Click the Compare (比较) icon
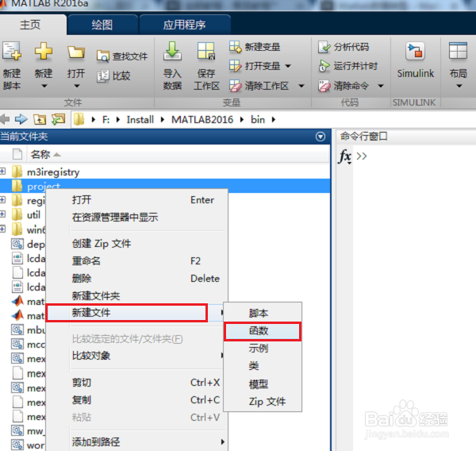Viewport: 476px width, 451px height. [102, 75]
